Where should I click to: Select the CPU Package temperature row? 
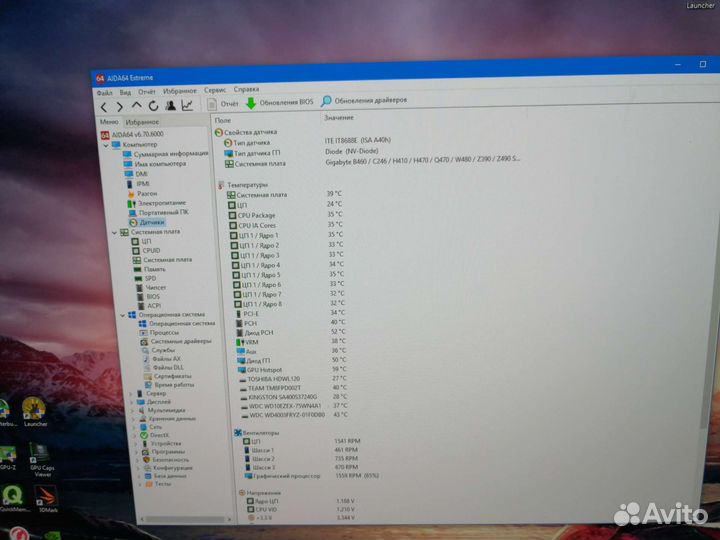pos(286,215)
